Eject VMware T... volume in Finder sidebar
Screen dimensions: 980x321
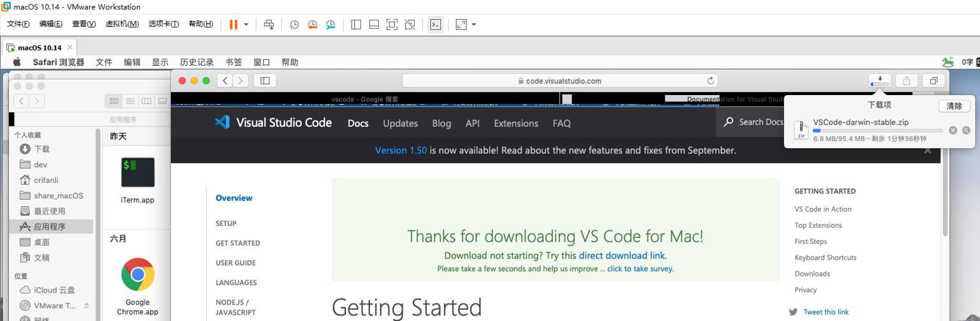pyautogui.click(x=87, y=306)
